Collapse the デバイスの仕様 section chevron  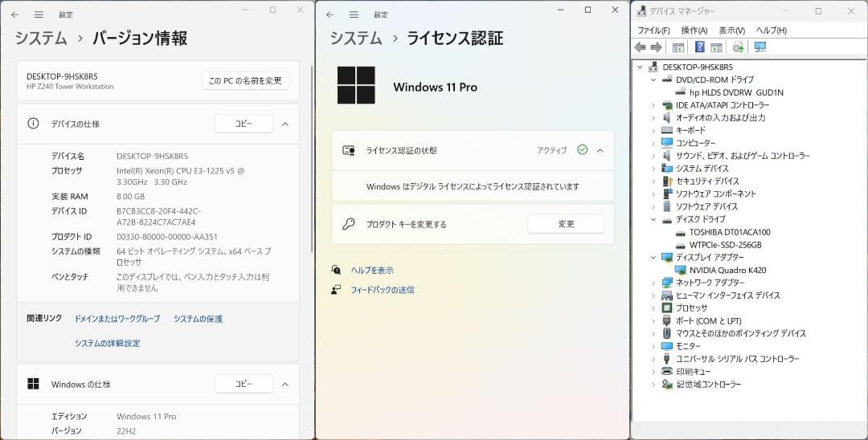285,124
